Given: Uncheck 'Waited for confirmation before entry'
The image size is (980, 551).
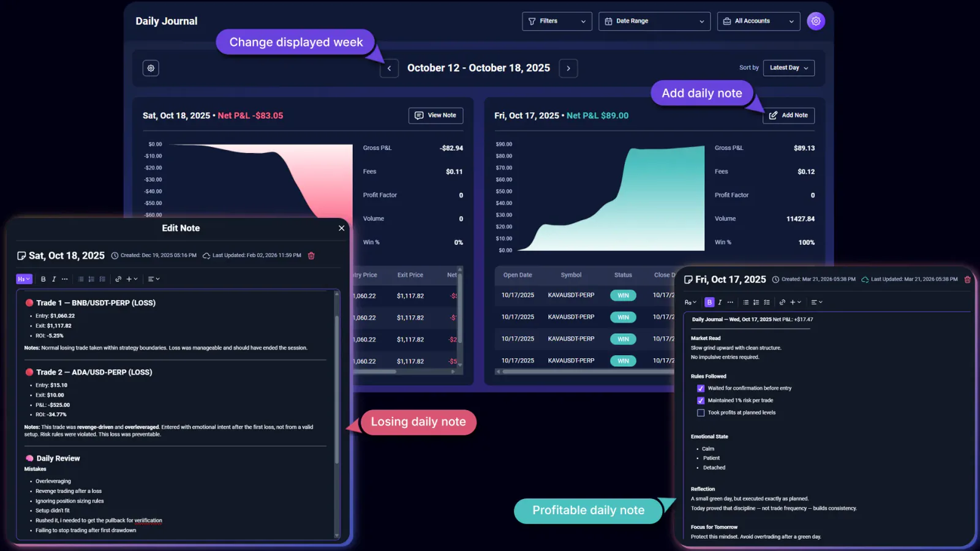Looking at the screenshot, I should [700, 388].
